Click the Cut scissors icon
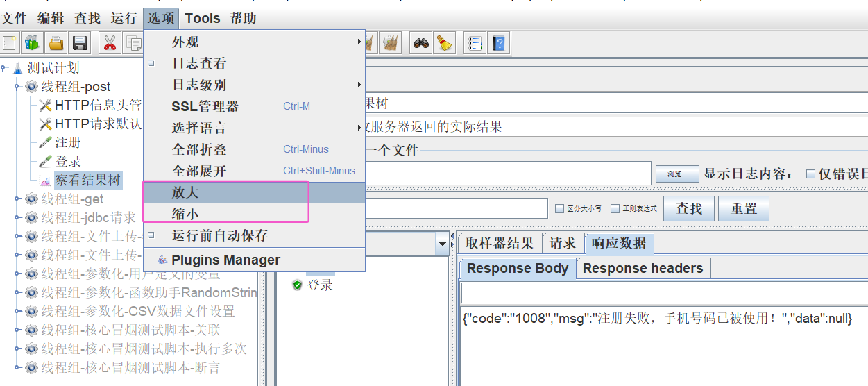 point(109,44)
